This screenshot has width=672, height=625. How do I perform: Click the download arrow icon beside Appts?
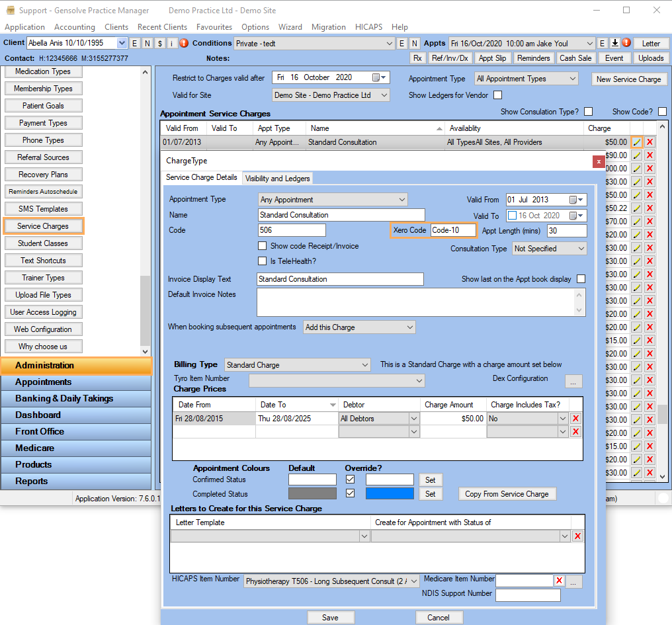(614, 43)
